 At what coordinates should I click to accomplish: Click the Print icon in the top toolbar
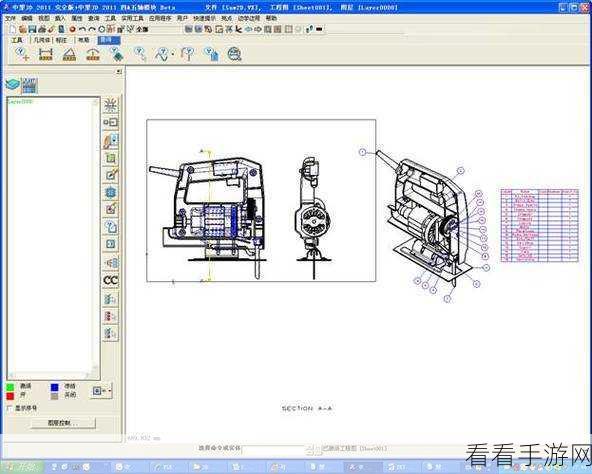(42, 29)
